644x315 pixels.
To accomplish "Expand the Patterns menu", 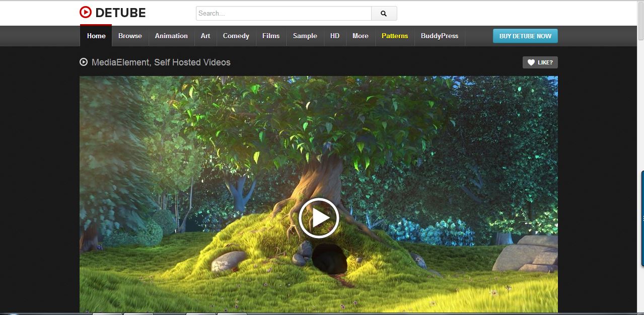I will tap(395, 36).
